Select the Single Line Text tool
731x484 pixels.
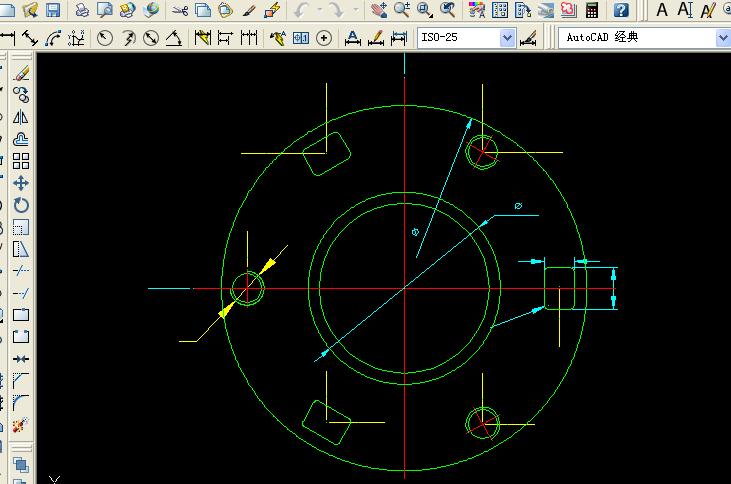[685, 9]
